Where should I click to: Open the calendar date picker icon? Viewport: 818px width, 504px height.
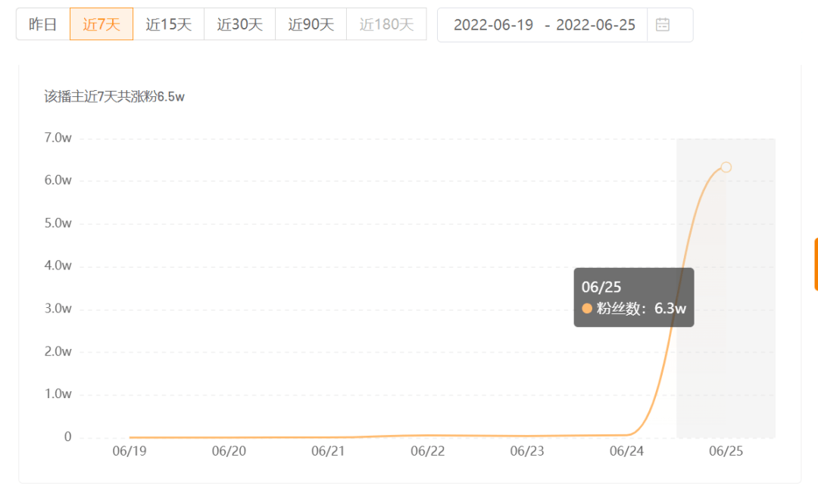coord(663,24)
